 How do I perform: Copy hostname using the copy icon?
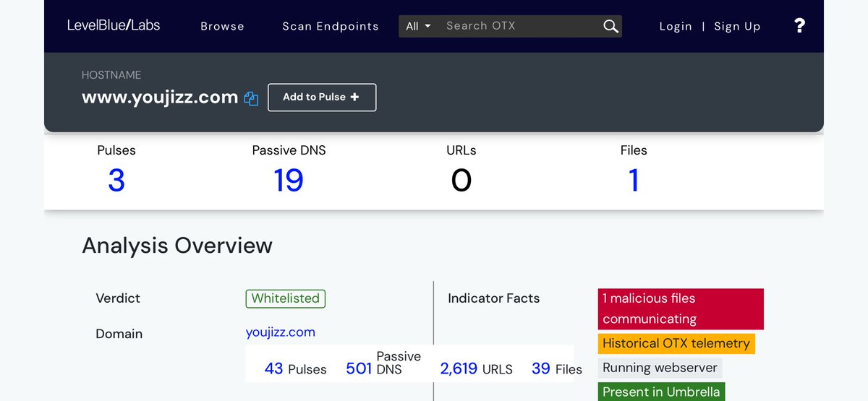tap(251, 98)
